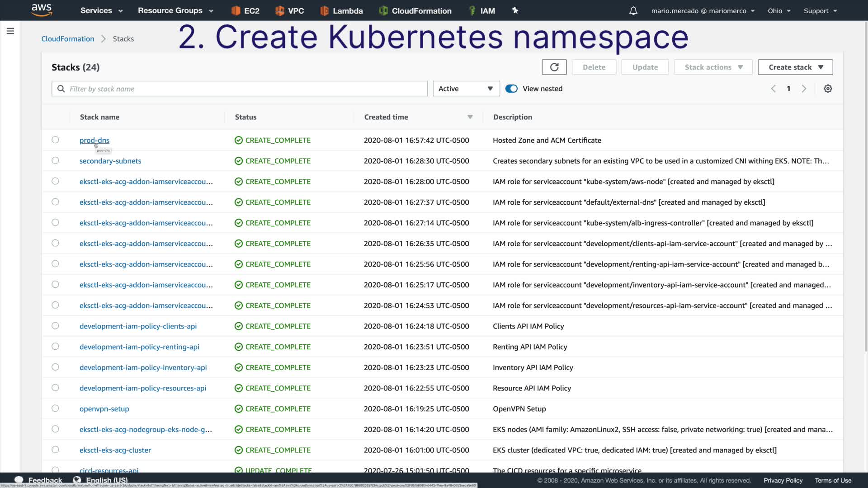Screen dimensions: 868x488
Task: Expand the Active status filter dropdown
Action: tap(466, 89)
